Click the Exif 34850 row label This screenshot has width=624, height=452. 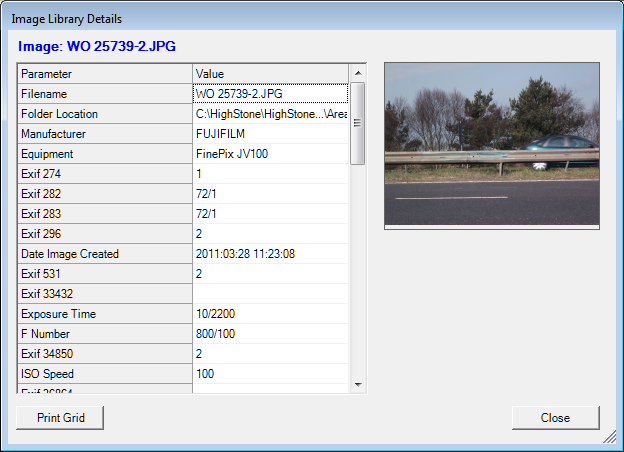click(105, 354)
